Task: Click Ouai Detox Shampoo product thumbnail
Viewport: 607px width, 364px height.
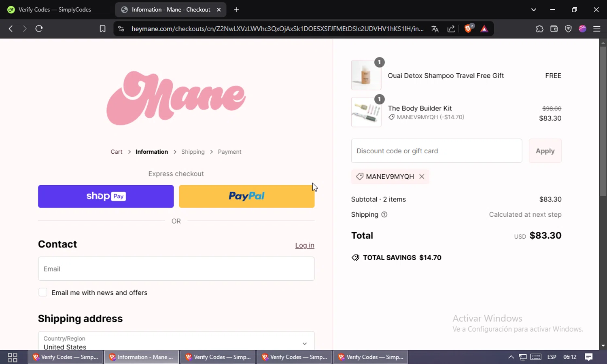Action: pyautogui.click(x=366, y=75)
